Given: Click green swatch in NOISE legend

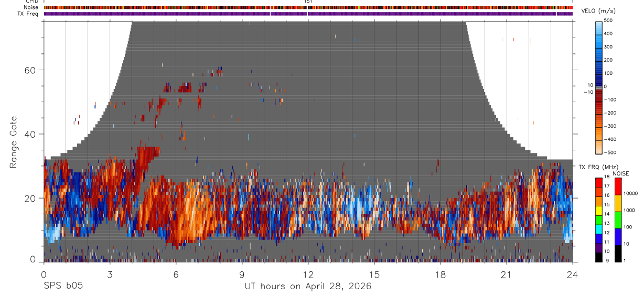Looking at the screenshot, I should coord(618,220).
